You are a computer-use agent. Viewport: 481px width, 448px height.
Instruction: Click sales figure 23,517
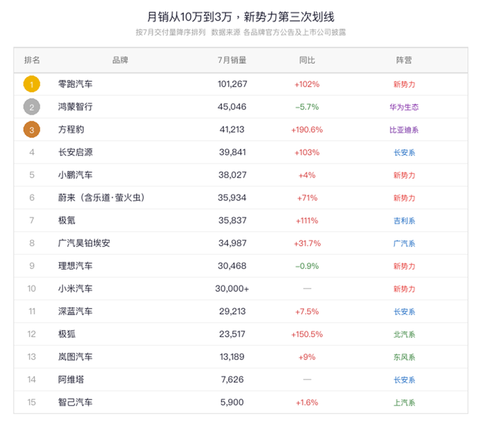point(232,334)
